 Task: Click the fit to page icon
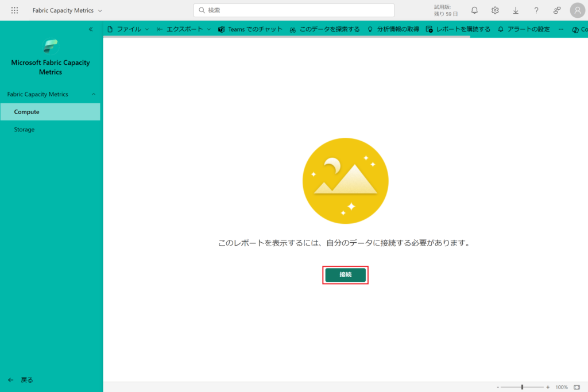click(x=577, y=387)
